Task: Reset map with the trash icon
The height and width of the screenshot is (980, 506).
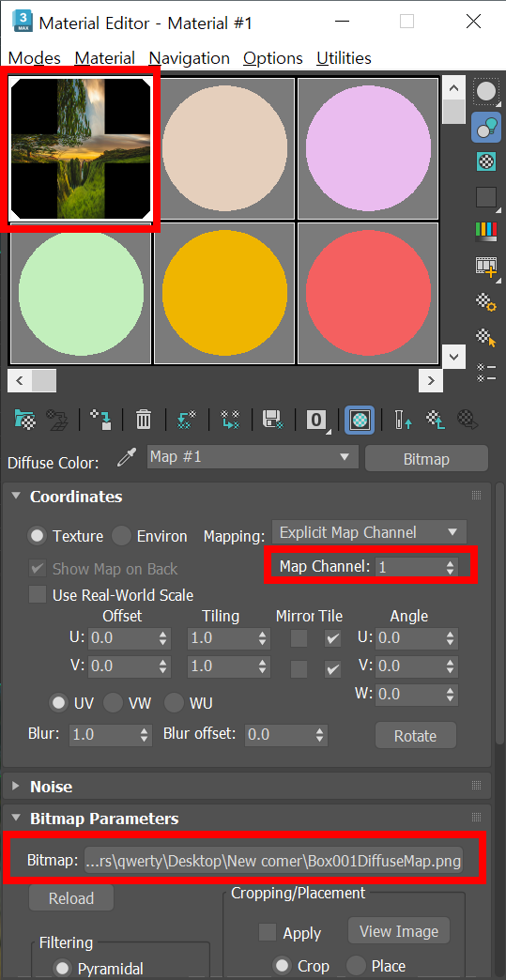Action: 144,419
